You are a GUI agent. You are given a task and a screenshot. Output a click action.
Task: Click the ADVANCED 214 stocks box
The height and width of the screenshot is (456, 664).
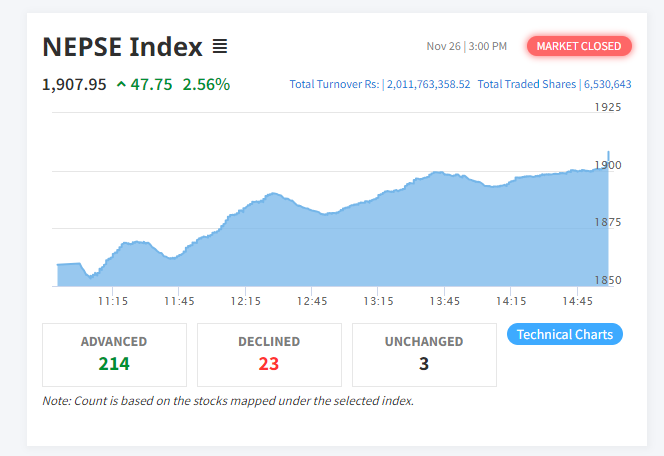click(114, 354)
